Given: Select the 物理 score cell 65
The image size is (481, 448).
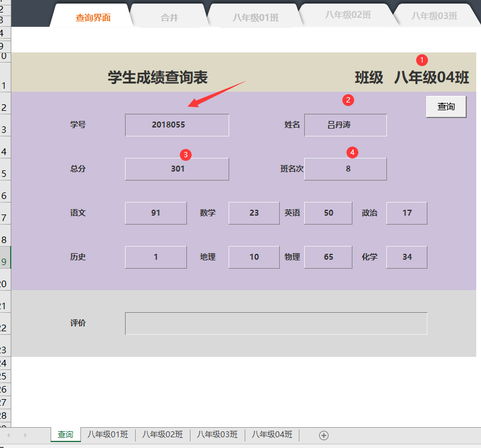Looking at the screenshot, I should coord(328,257).
